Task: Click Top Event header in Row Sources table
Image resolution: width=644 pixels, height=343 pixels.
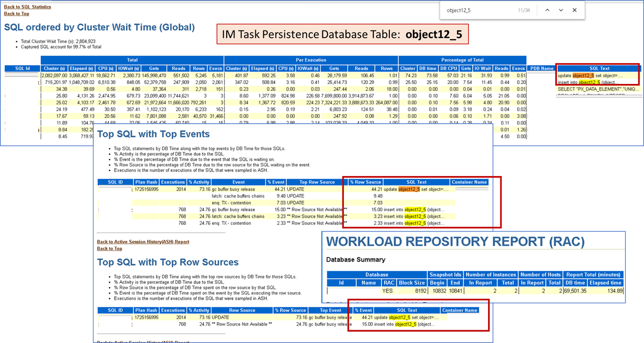Action: pos(331,310)
